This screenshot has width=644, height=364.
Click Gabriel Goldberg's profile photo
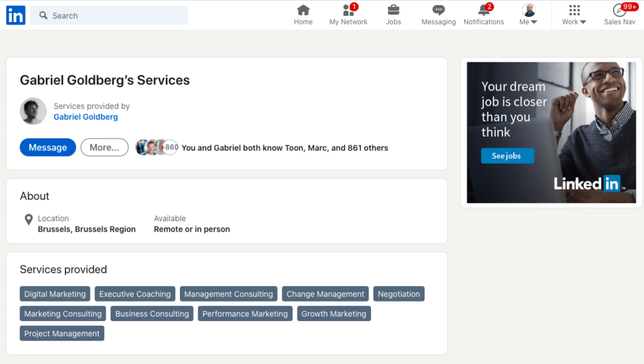(33, 111)
